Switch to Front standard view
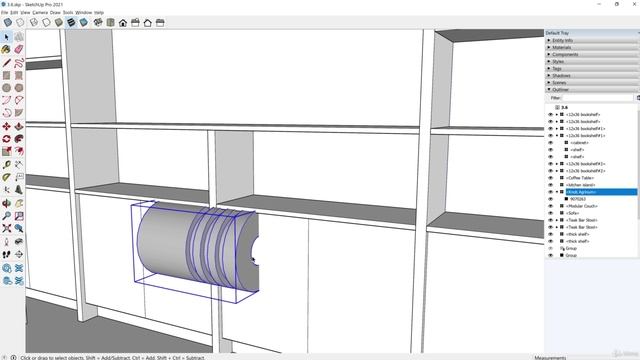640x360 pixels. [x=123, y=22]
